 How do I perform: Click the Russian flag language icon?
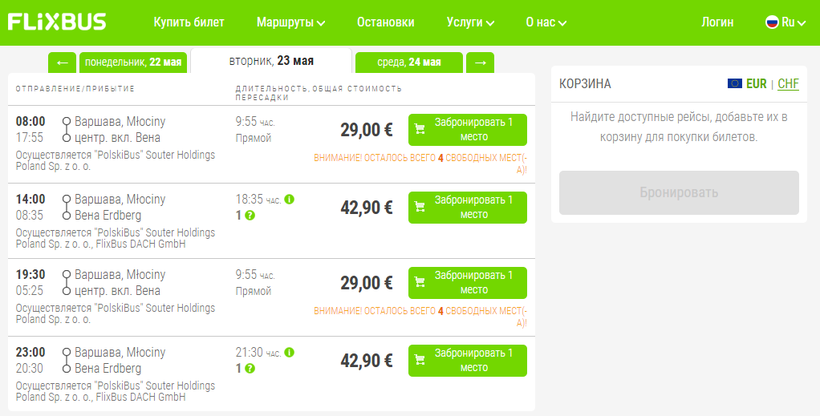[772, 22]
